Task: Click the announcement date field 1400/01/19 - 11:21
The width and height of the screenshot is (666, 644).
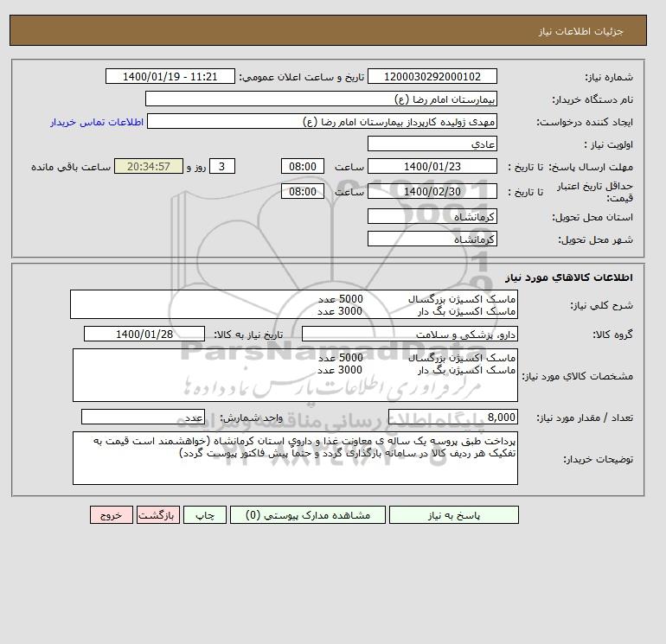Action: (x=170, y=76)
